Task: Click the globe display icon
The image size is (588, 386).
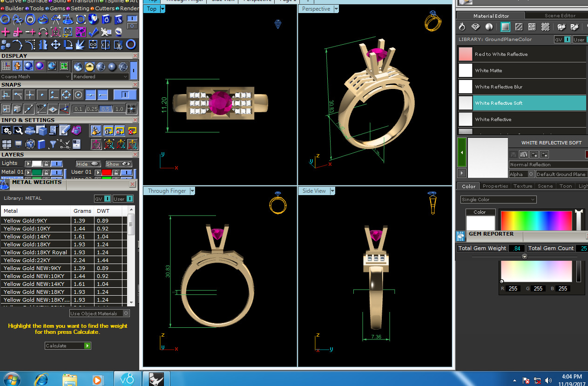Action: [x=52, y=66]
